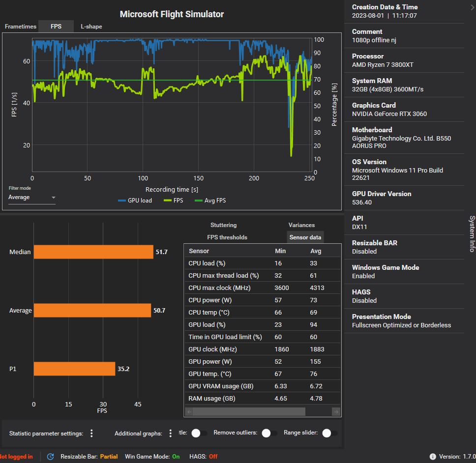Toggle the switch labeled 'tle:'
This screenshot has width=476, height=463.
pos(199,433)
